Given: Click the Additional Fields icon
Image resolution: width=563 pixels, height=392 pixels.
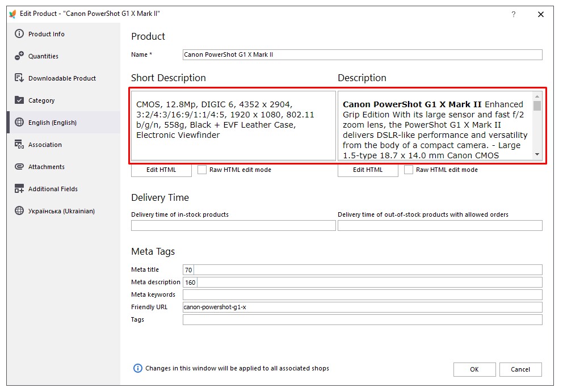Looking at the screenshot, I should click(19, 189).
